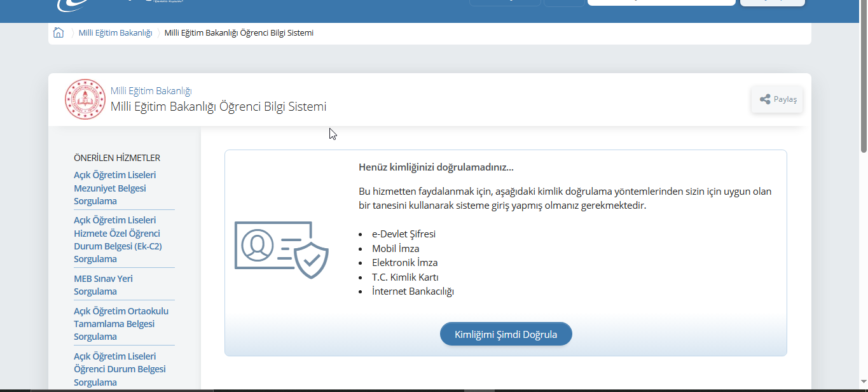Screen dimensions: 868x392
Task: Click the ÖNERİLEN HİZMETLER heading
Action: point(117,158)
